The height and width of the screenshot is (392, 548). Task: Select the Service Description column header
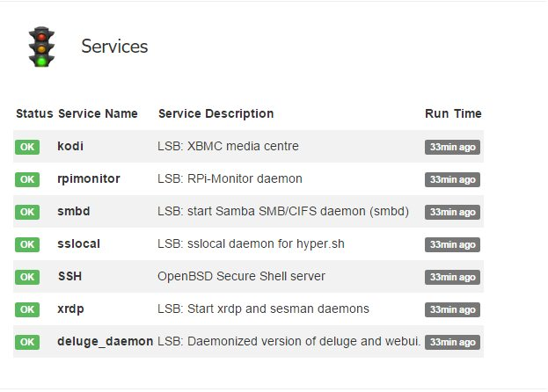[x=216, y=113]
